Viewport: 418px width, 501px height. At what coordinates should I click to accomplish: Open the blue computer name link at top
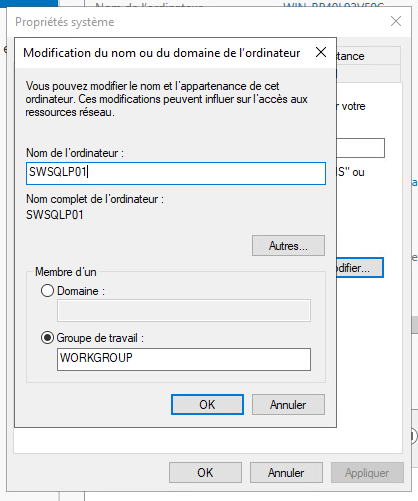333,6
